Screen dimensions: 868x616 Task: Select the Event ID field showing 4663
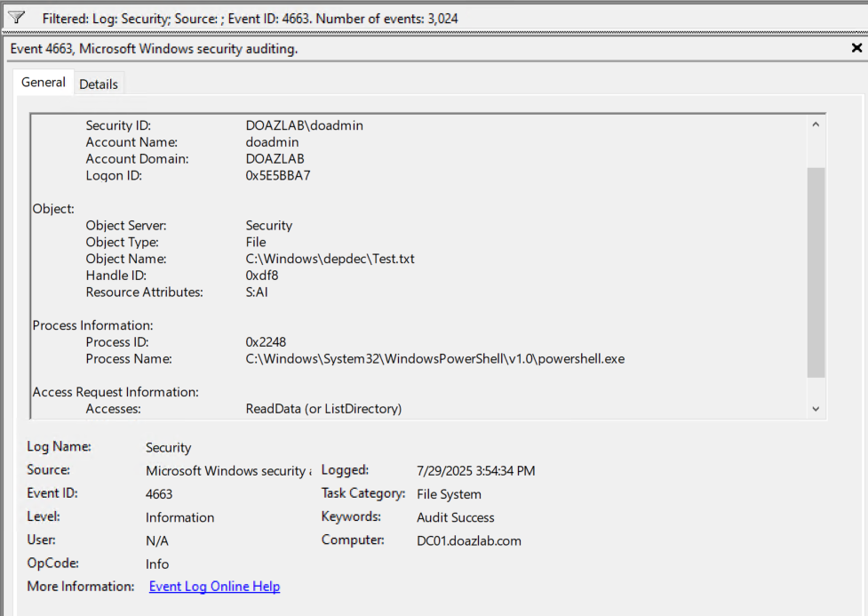159,494
